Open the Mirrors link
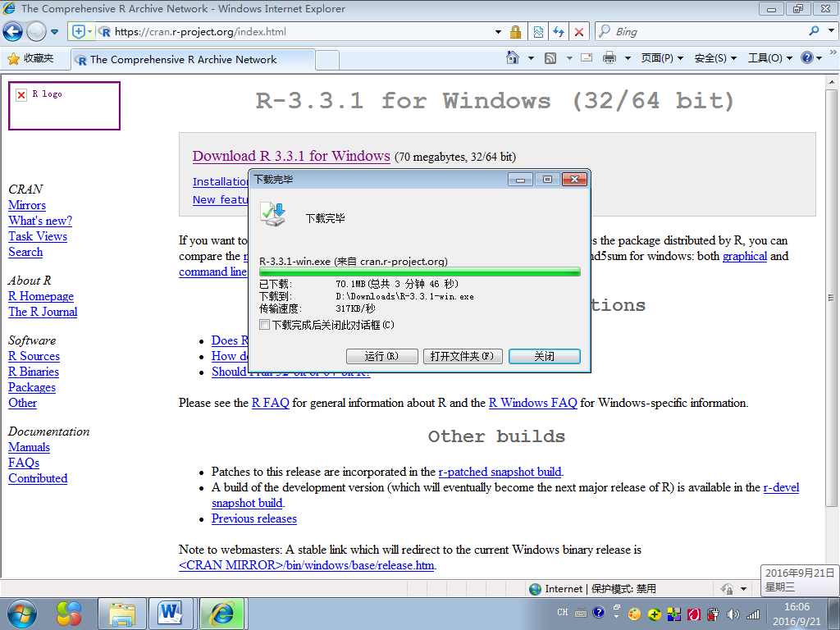The width and height of the screenshot is (840, 630). (27, 205)
